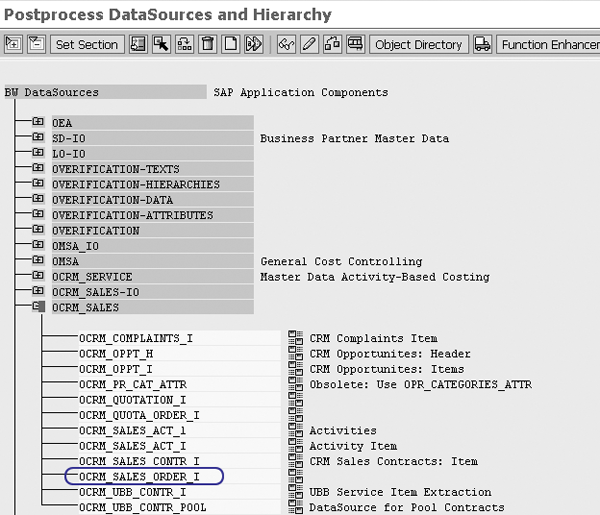This screenshot has height=515, width=600.
Task: Click the Collapse subtree toolbar icon
Action: pos(36,44)
